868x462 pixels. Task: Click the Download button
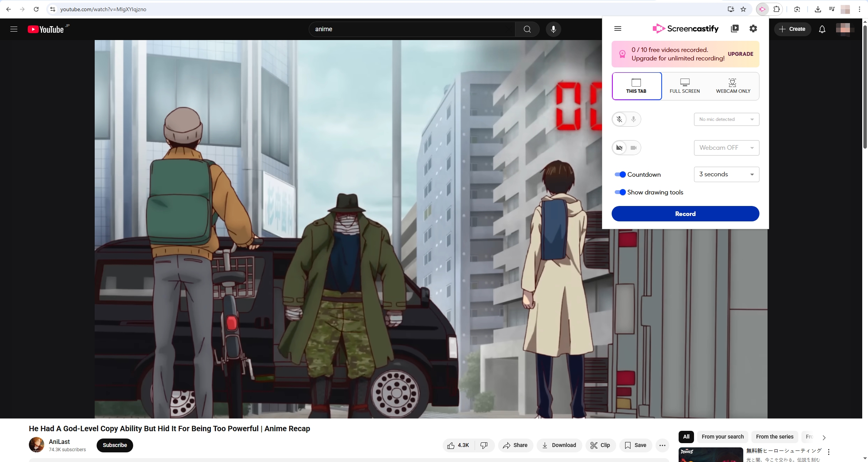559,445
